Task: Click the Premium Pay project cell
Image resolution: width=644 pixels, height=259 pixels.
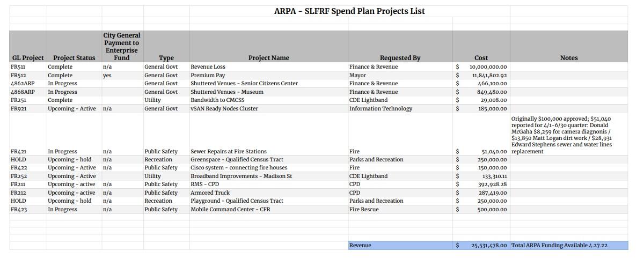Action: (x=208, y=76)
